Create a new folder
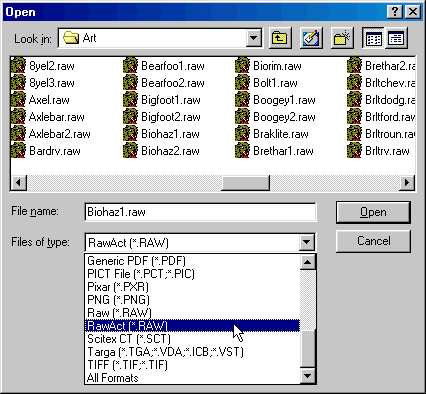 (x=342, y=38)
